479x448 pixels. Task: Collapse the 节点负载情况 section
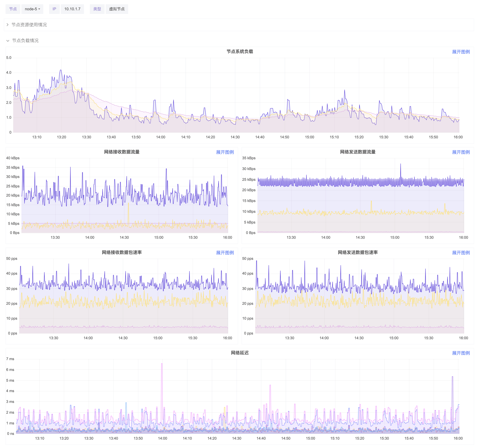(25, 41)
